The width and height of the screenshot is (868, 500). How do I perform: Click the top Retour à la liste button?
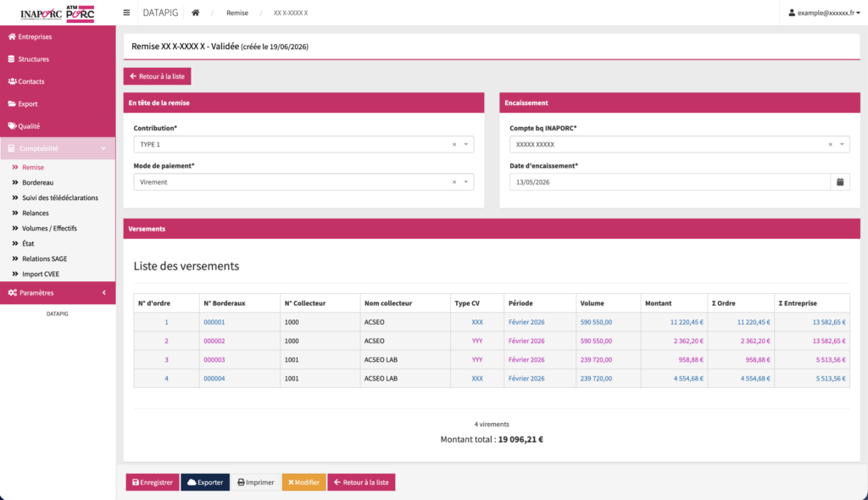(x=157, y=76)
